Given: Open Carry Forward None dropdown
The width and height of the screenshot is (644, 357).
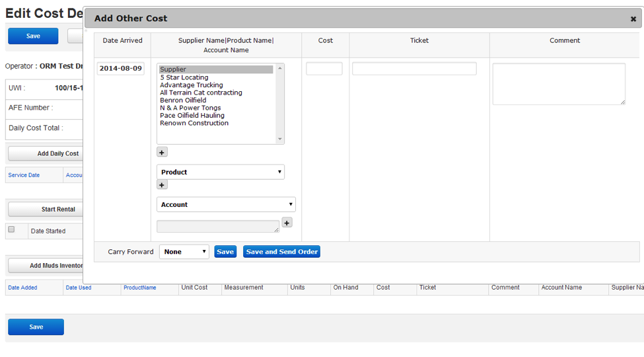Looking at the screenshot, I should [x=184, y=252].
